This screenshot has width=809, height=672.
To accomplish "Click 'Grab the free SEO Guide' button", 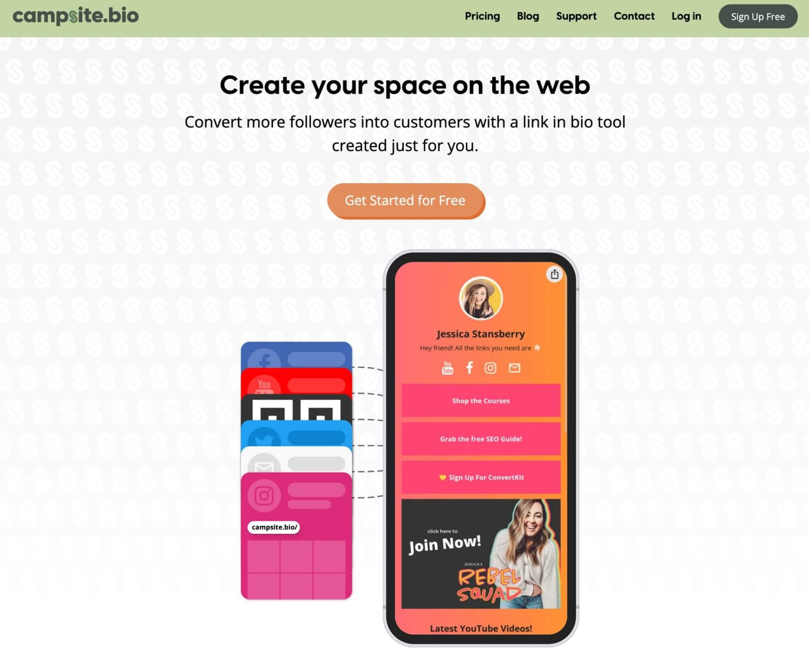I will pos(480,438).
